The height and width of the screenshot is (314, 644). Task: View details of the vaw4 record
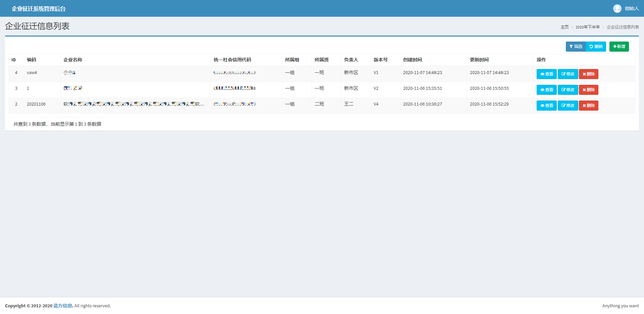[546, 74]
